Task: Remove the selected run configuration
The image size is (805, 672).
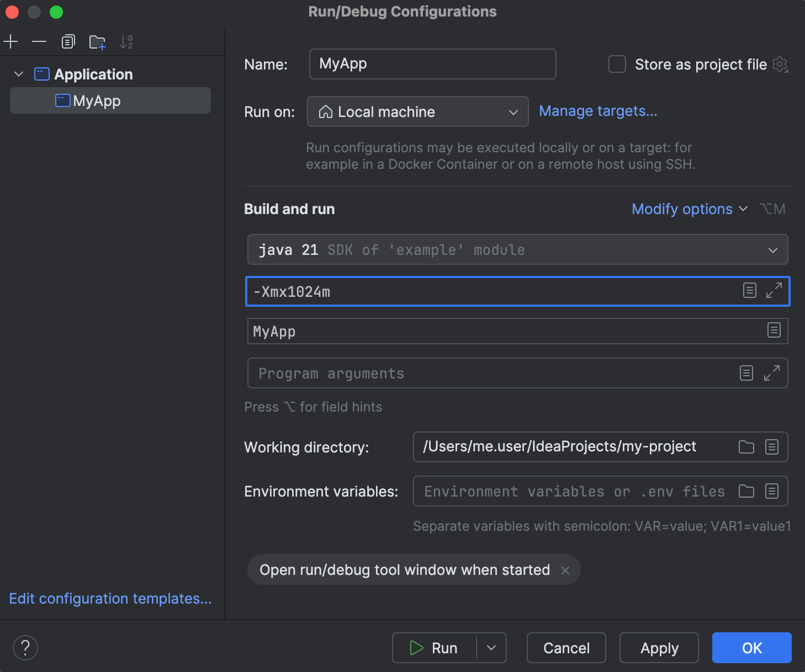Action: (x=38, y=41)
